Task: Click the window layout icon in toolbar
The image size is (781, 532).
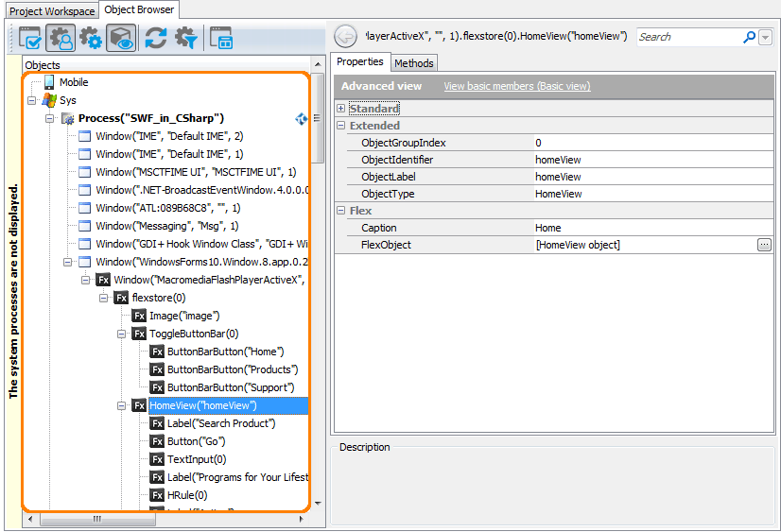Action: 222,38
